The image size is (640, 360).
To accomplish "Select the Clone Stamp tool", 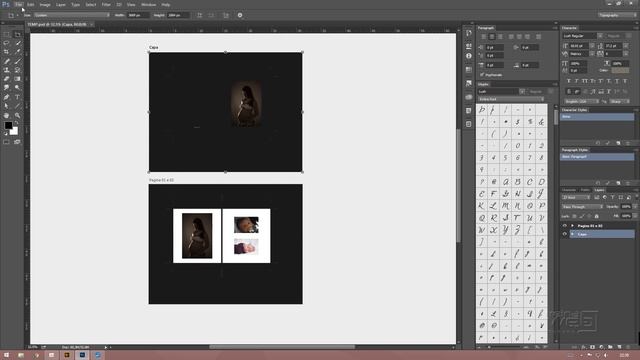I will pos(7,70).
